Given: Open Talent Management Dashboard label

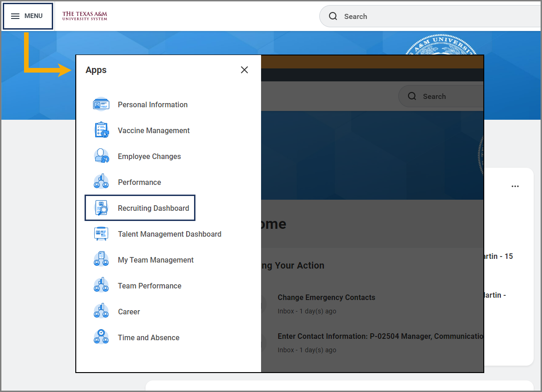Looking at the screenshot, I should tap(170, 234).
